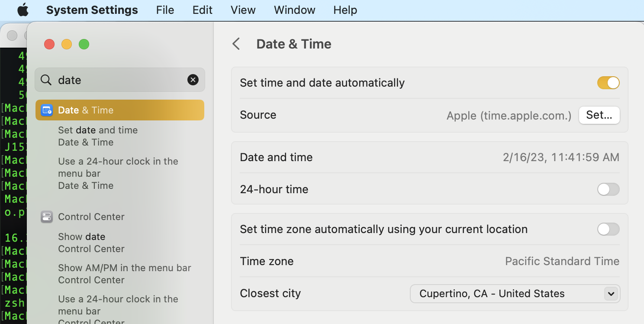Click the Control Center sidebar icon
The image size is (644, 324).
tap(47, 217)
